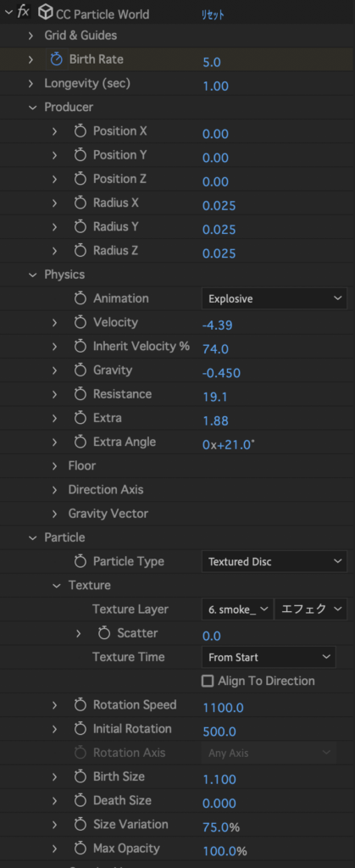The width and height of the screenshot is (355, 868).
Task: Toggle the Birth Rate stopwatch keyframe icon
Action: (57, 60)
